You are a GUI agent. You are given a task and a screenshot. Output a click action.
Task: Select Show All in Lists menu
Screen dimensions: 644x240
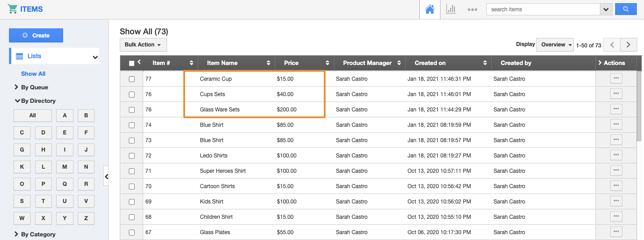point(33,74)
